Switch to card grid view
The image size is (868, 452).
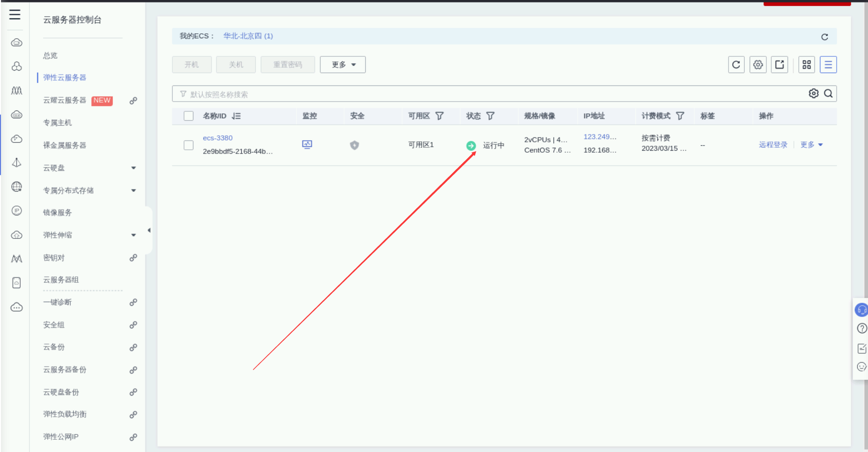coord(807,65)
